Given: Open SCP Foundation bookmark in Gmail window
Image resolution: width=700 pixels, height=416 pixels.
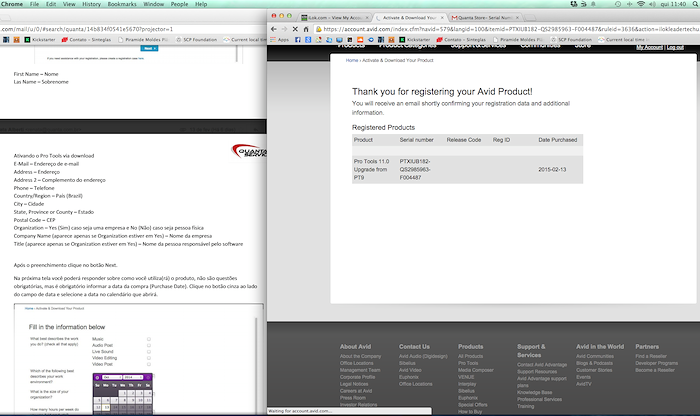Looking at the screenshot, I should pos(196,40).
